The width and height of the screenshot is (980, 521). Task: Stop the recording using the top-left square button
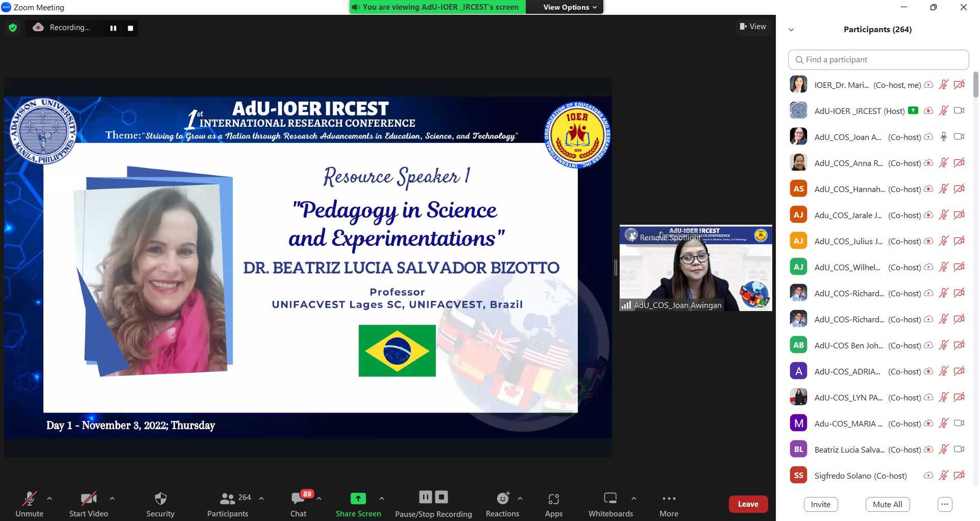(x=130, y=28)
